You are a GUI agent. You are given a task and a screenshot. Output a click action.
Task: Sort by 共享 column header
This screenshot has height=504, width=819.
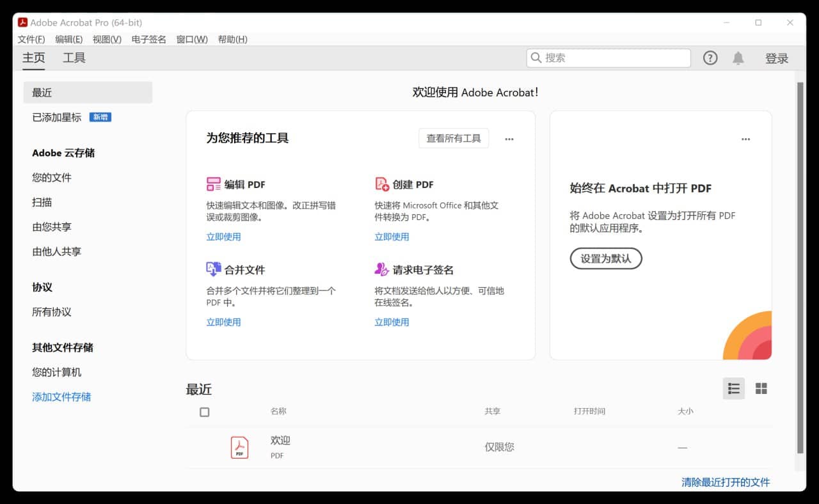pos(493,411)
